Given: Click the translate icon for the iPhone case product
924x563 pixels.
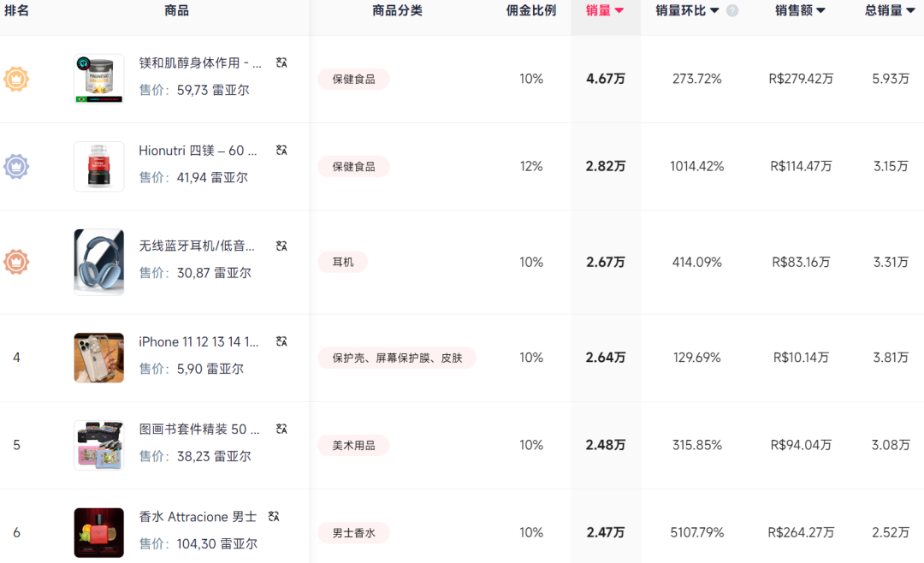Looking at the screenshot, I should pyautogui.click(x=281, y=341).
